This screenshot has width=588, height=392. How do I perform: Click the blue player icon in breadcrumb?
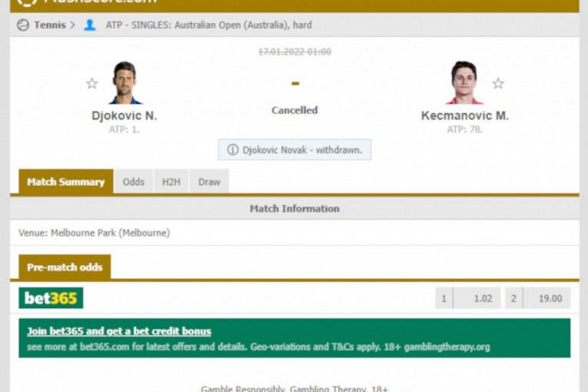90,25
